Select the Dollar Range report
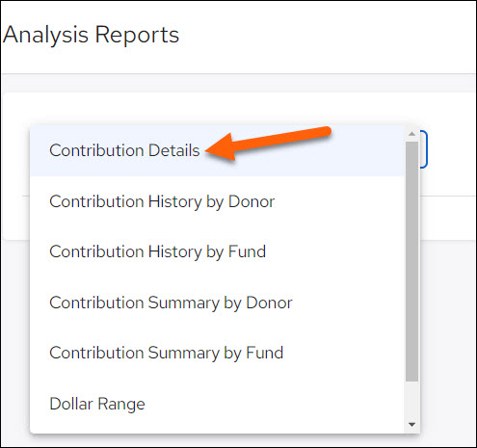Screen dimensions: 477x448 pyautogui.click(x=217, y=404)
